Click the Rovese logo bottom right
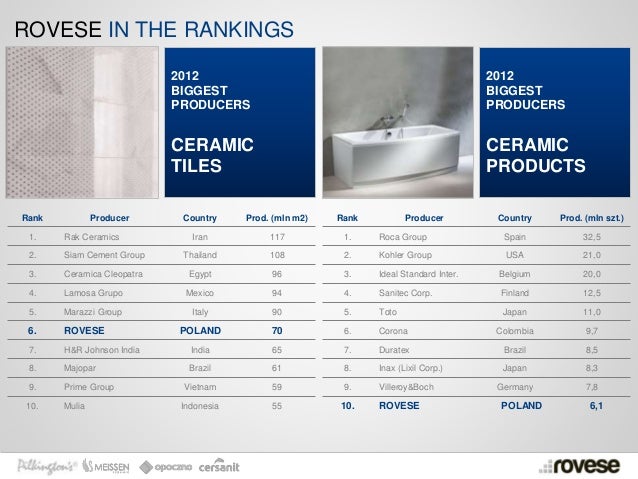 (579, 466)
